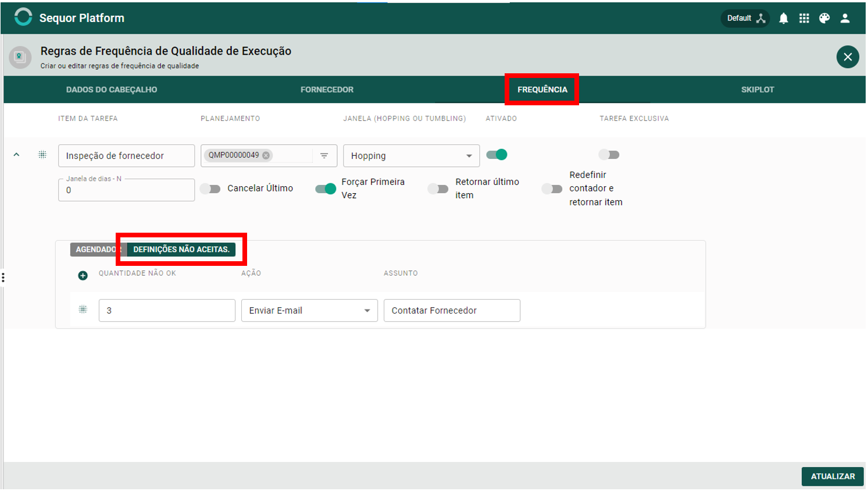
Task: Open the Planejamento filter list icon
Action: [x=324, y=155]
